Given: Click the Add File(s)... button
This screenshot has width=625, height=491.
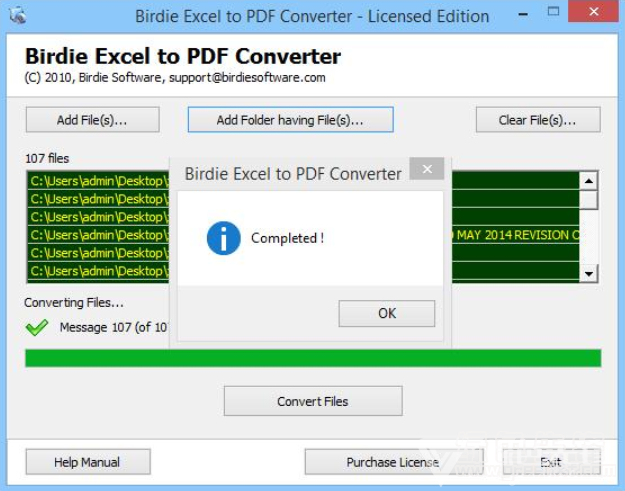Looking at the screenshot, I should click(x=92, y=120).
